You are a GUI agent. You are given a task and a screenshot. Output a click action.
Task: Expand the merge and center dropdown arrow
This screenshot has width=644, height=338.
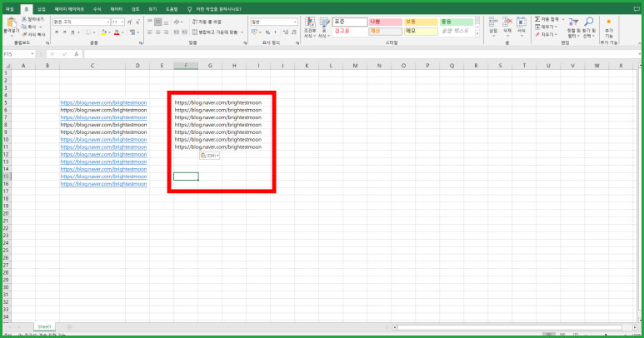coord(242,32)
